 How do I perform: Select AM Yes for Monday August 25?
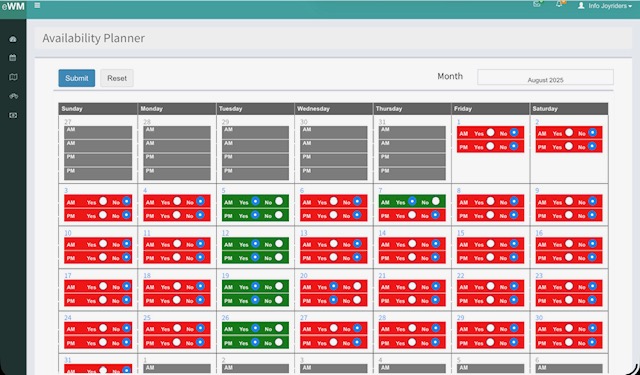(x=177, y=328)
